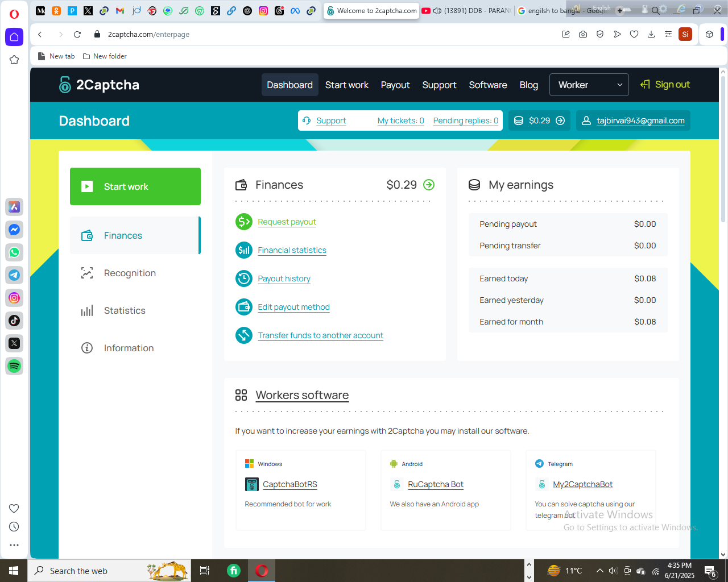Open Spotify in Opera sidebar
Image resolution: width=728 pixels, height=582 pixels.
pos(14,366)
